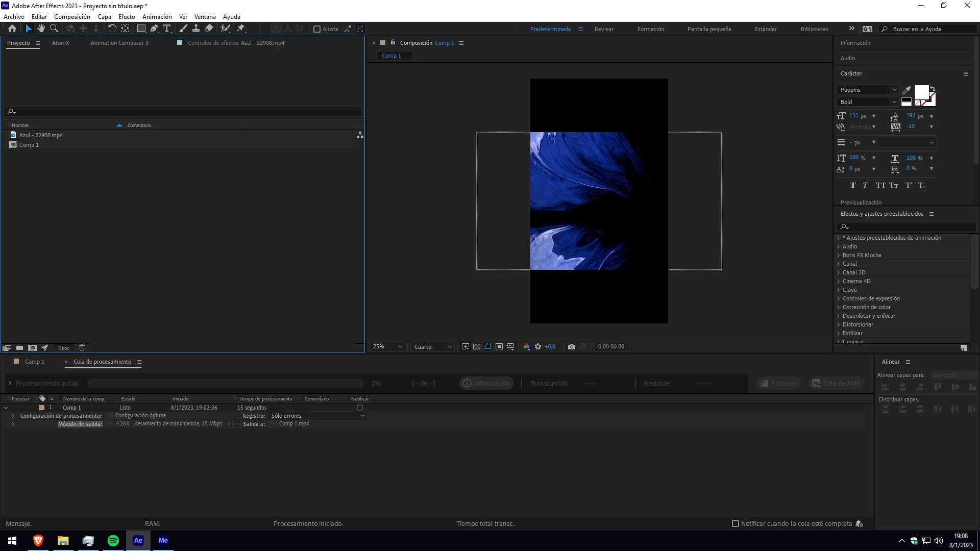Check the Notificar box for Comp 1

click(x=360, y=408)
